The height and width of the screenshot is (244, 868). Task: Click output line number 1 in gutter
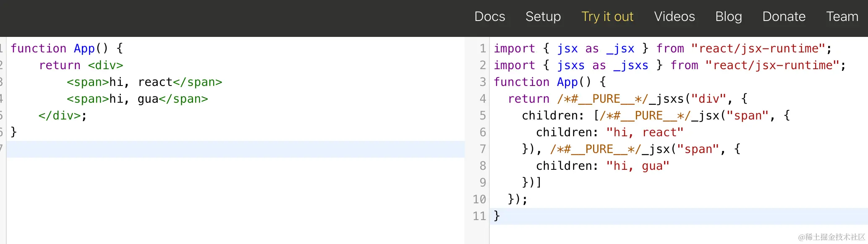(483, 49)
